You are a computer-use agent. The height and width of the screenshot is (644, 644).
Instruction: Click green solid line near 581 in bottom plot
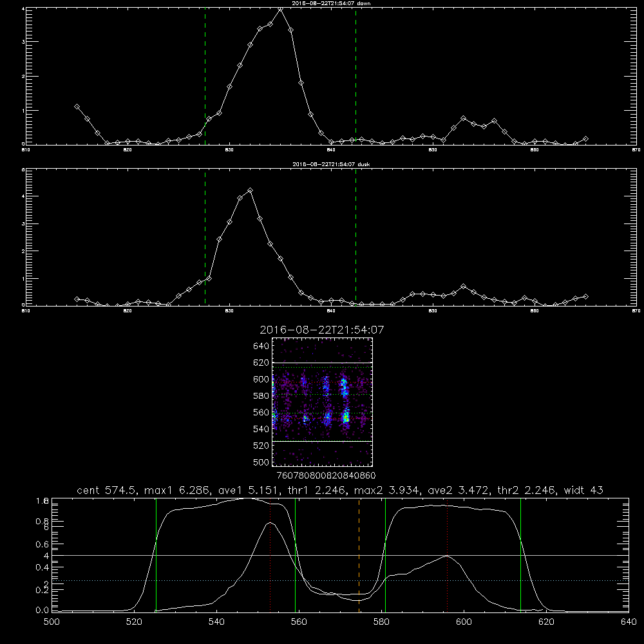(385, 555)
